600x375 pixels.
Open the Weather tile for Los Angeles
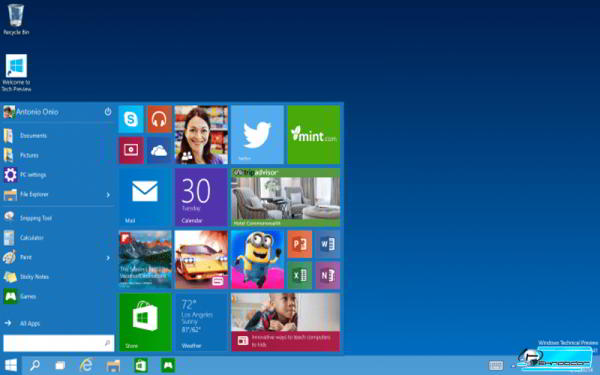pyautogui.click(x=201, y=322)
